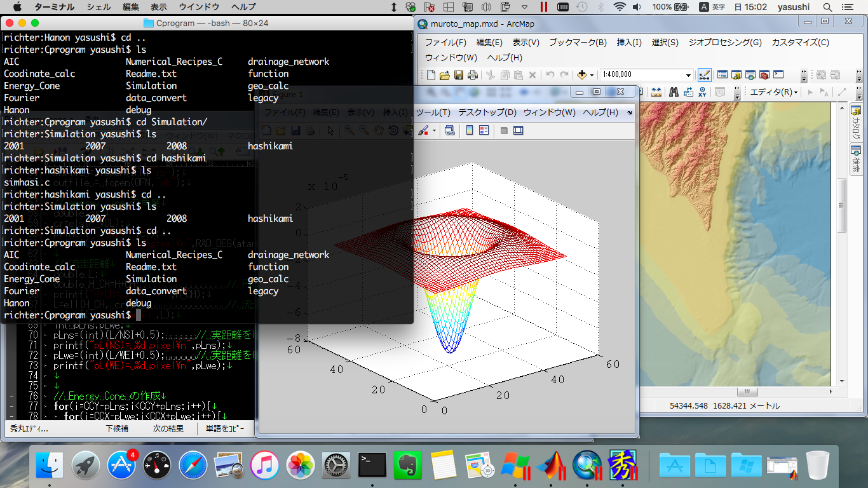
Task: Open Safari from the Dock
Action: (x=193, y=465)
